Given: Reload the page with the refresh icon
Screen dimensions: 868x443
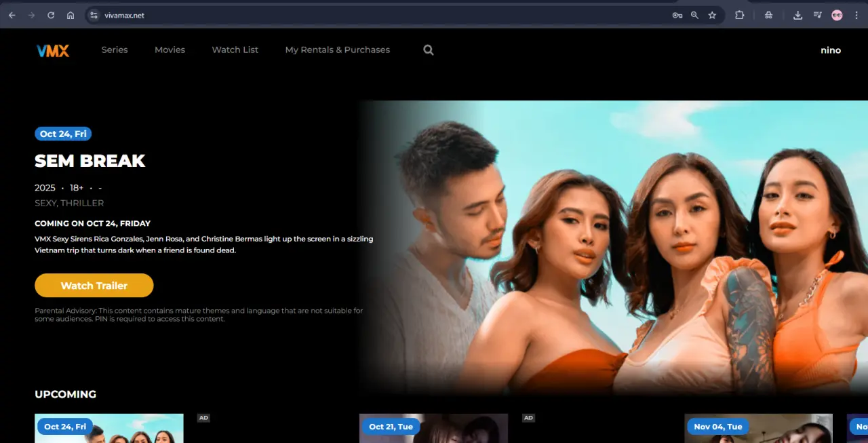Looking at the screenshot, I should (51, 15).
